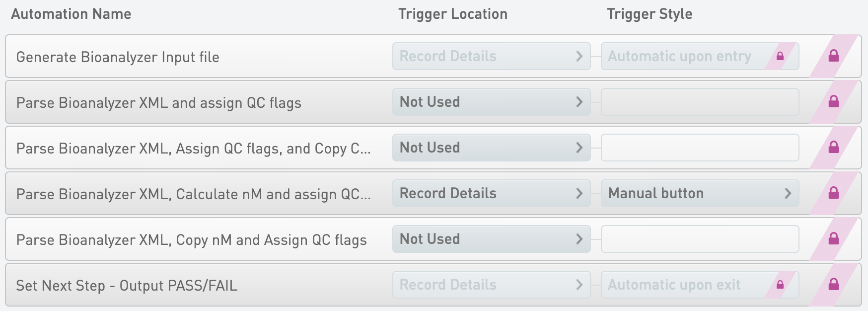
Task: Click small lock inside Automatic upon exit field
Action: (x=780, y=285)
